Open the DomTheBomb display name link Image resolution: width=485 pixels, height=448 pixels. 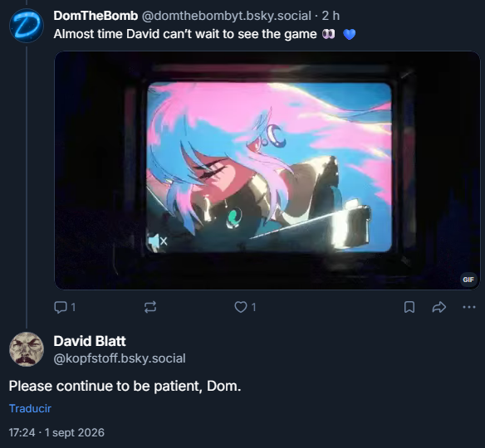coord(96,16)
